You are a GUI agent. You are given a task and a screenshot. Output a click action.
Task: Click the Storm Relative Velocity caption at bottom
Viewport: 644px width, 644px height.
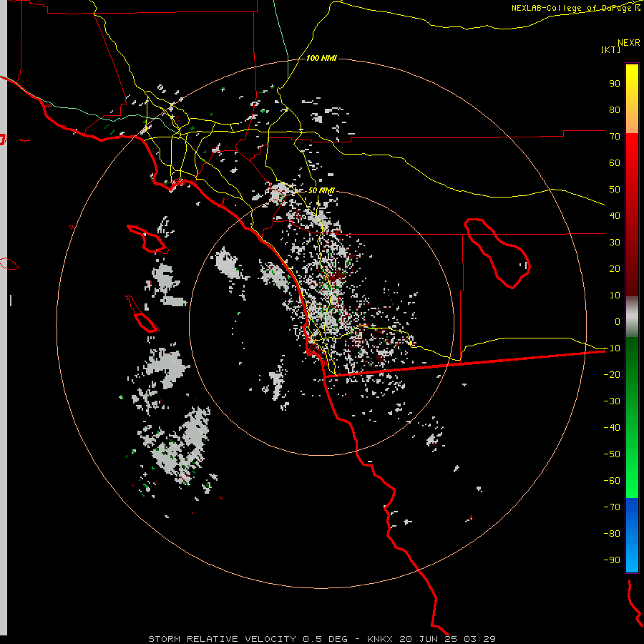(322, 639)
